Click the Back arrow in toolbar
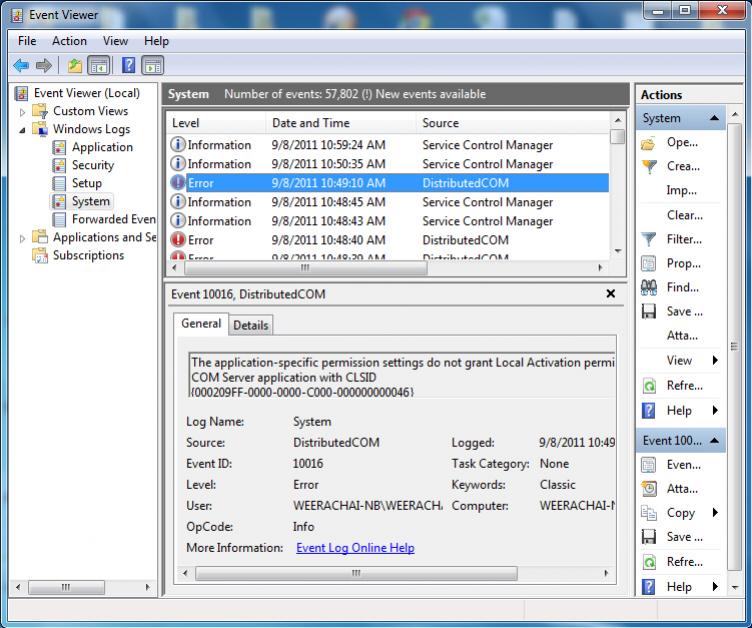This screenshot has height=628, width=752. 21,66
